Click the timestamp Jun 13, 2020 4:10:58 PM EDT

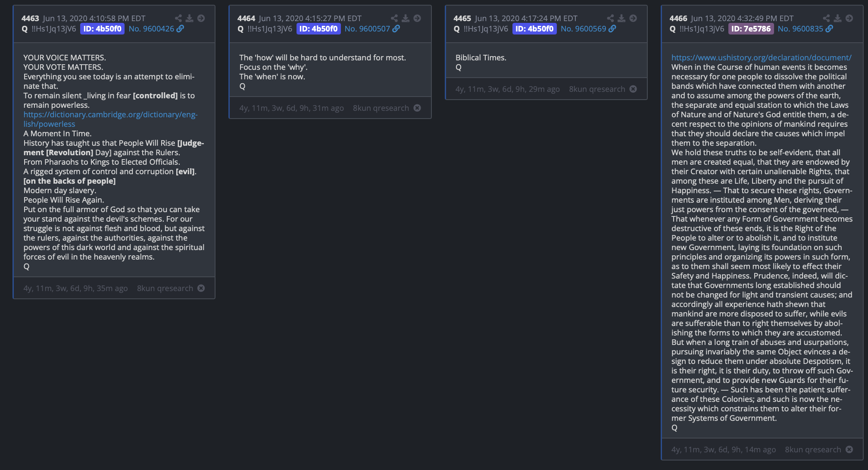coord(94,19)
